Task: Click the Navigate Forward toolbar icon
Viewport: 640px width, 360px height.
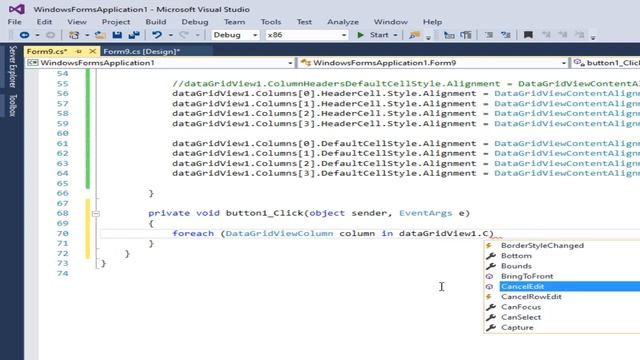Action: click(x=51, y=35)
